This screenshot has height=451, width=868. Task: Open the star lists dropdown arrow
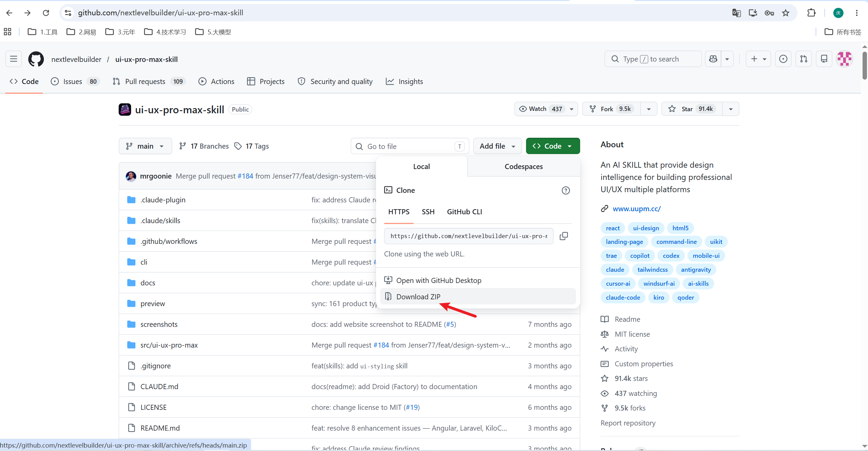[731, 109]
